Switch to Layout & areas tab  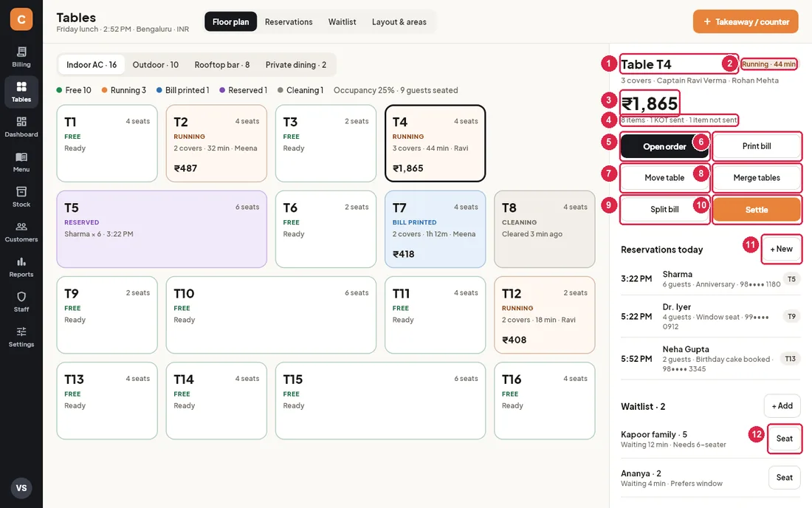(x=399, y=21)
